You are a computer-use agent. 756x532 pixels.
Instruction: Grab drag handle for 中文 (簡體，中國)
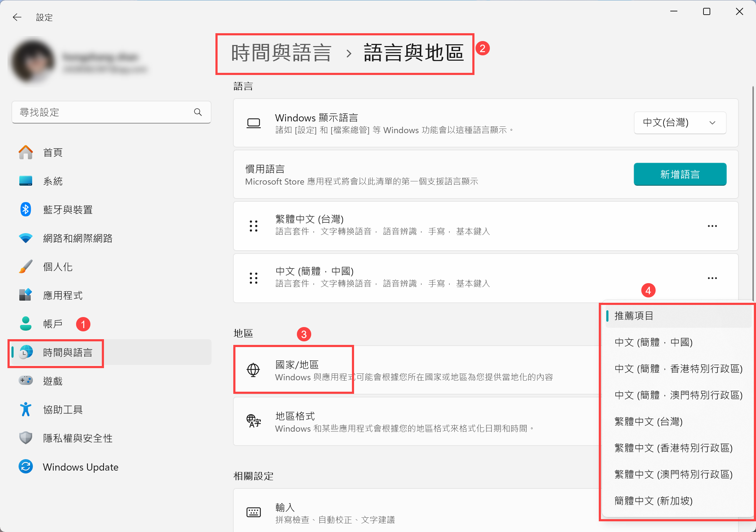[254, 278]
